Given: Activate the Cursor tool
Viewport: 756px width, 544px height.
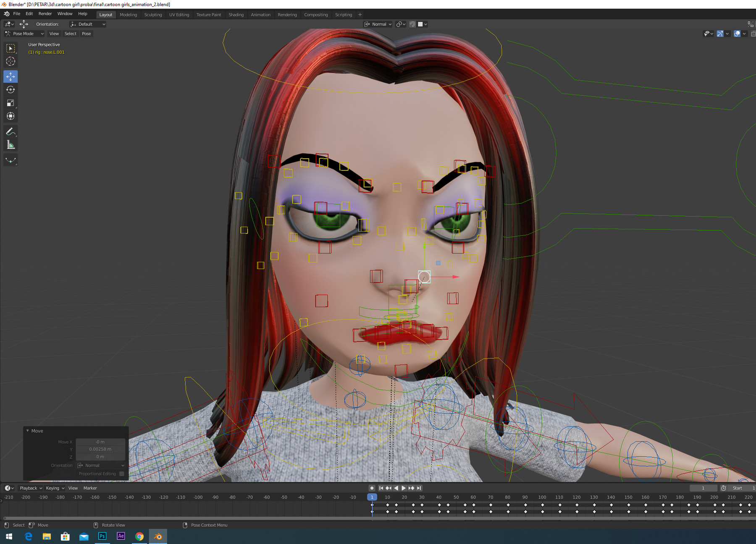Looking at the screenshot, I should 10,62.
